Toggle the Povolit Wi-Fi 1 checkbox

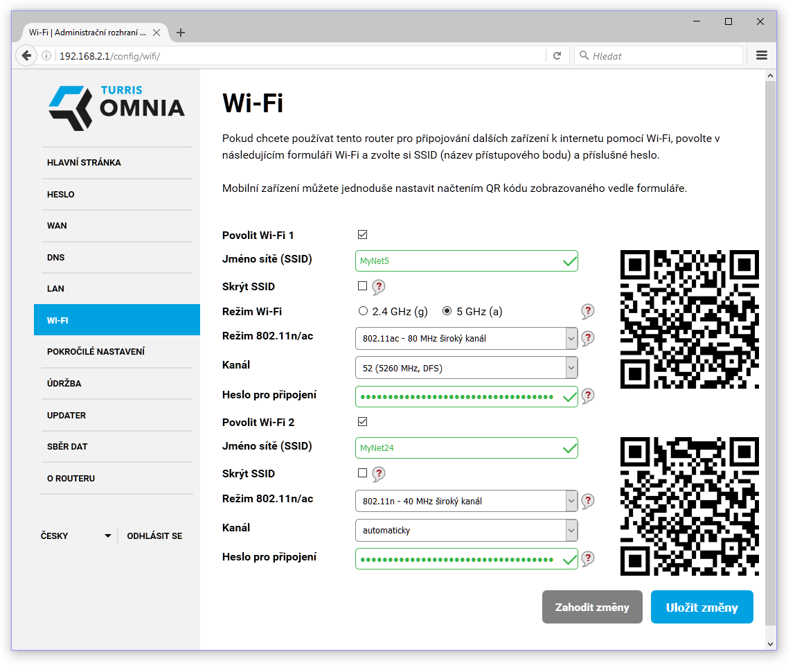pyautogui.click(x=362, y=234)
